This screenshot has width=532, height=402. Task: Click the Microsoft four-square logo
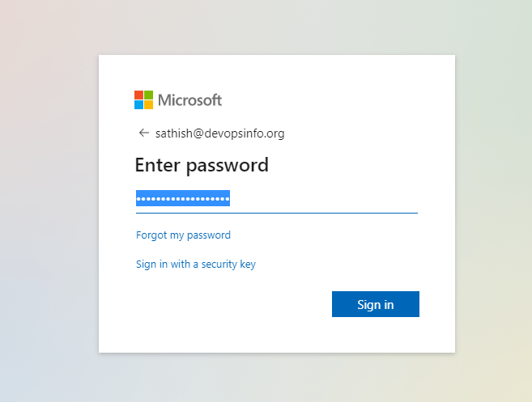pos(143,100)
